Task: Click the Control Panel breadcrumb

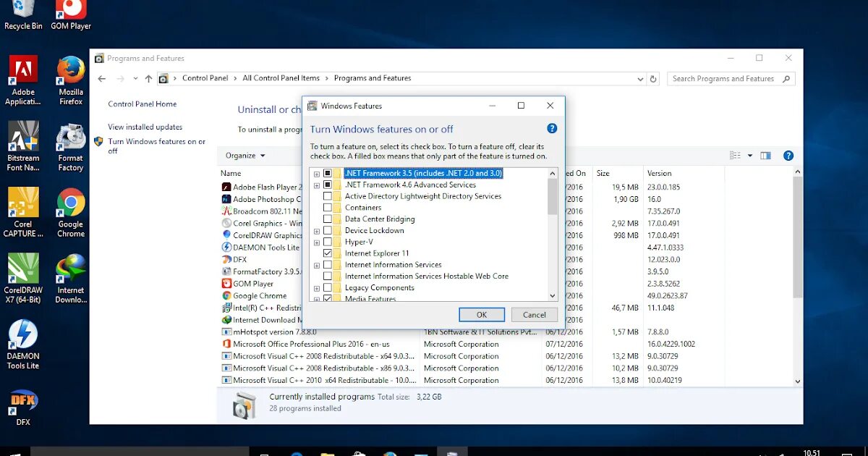Action: [205, 78]
